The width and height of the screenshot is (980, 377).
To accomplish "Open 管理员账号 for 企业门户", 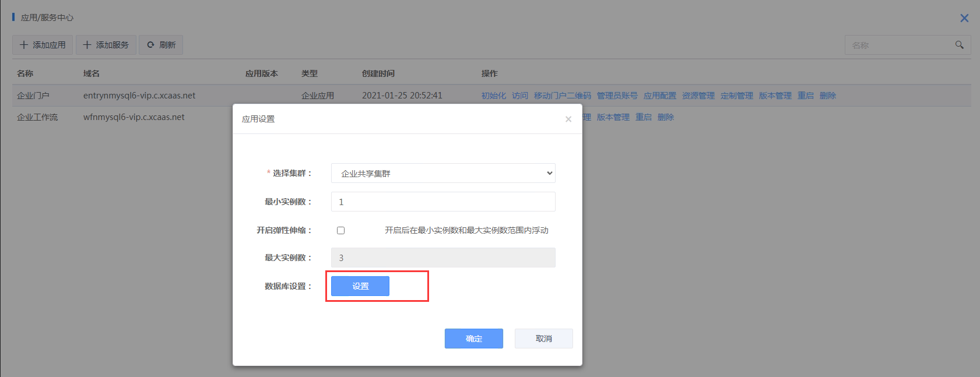I will tap(617, 96).
